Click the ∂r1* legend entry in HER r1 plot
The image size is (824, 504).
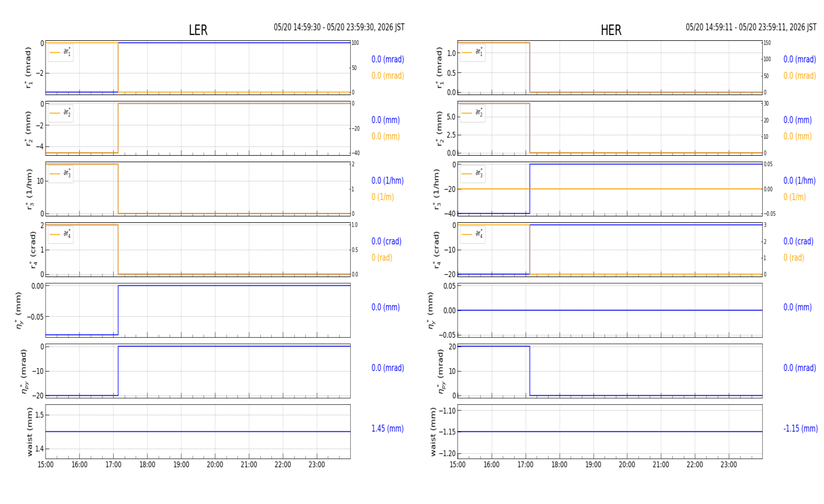(x=473, y=52)
